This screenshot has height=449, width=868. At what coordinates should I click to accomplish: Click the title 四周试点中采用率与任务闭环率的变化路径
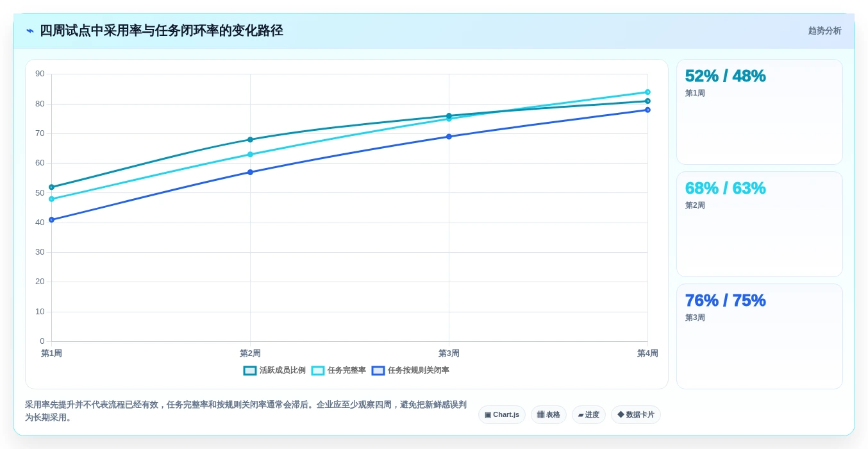[x=162, y=31]
